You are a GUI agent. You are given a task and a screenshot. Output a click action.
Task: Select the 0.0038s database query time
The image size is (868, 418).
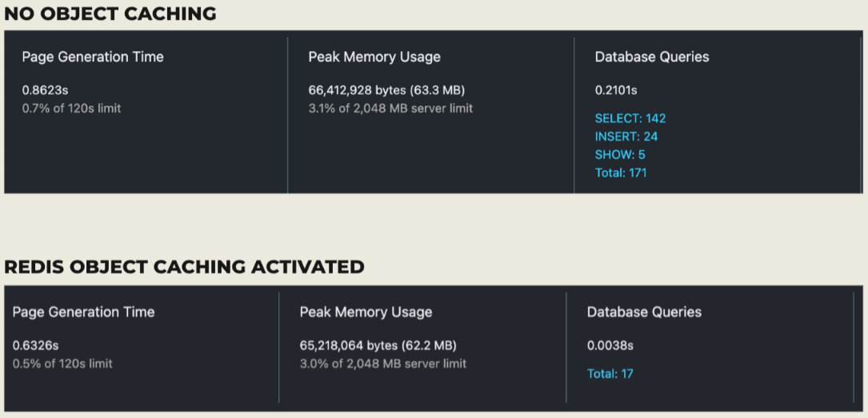click(610, 345)
